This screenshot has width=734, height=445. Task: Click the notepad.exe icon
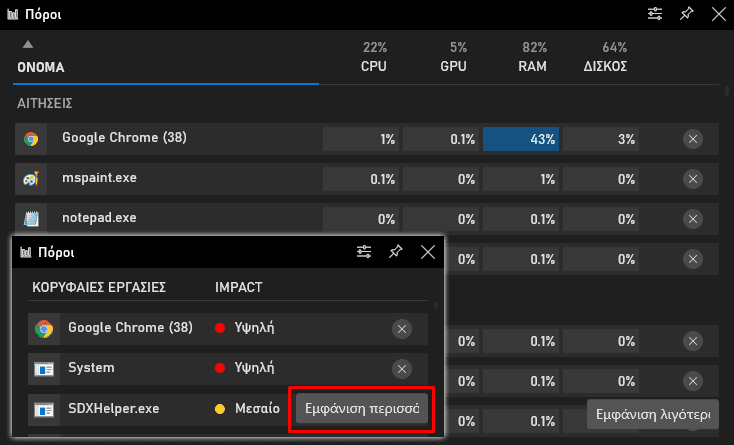pos(31,219)
